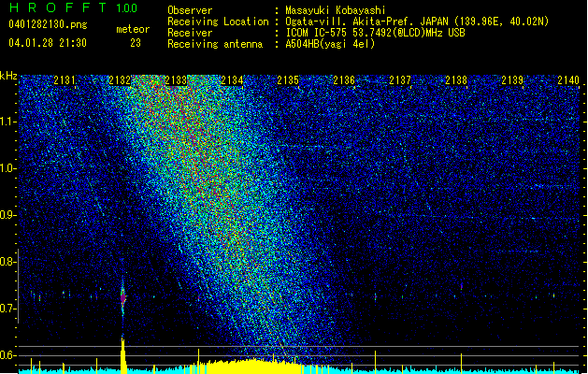Click the 2135 time axis marker
This screenshot has width=588, height=374.
pyautogui.click(x=288, y=79)
